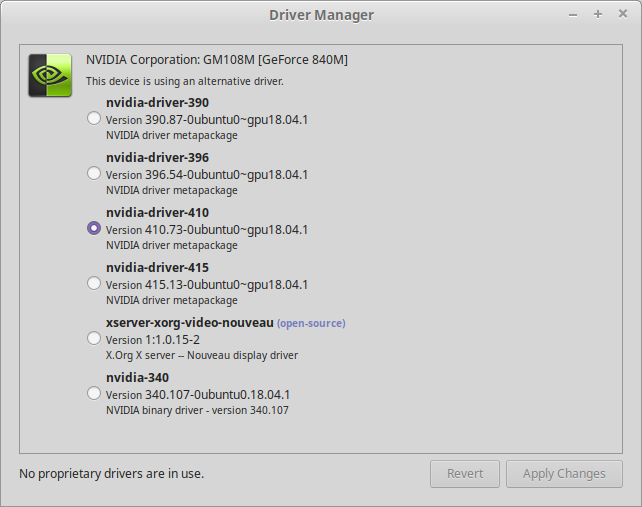Click the GeForce 840M device heading
Viewport: 642px width, 507px height.
(217, 60)
